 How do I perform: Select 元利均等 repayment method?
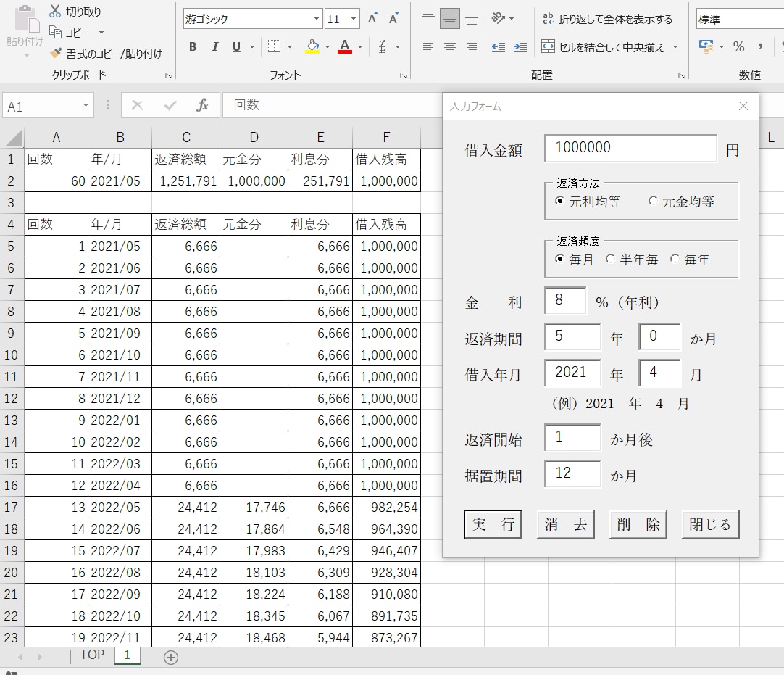pyautogui.click(x=588, y=202)
